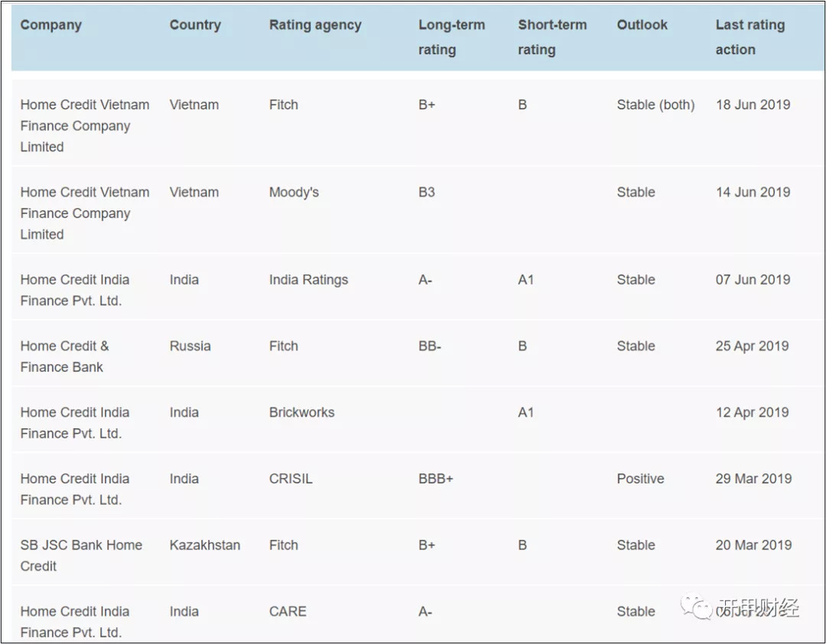826x644 pixels.
Task: Select the date 18 Jun 2019
Action: 753,104
